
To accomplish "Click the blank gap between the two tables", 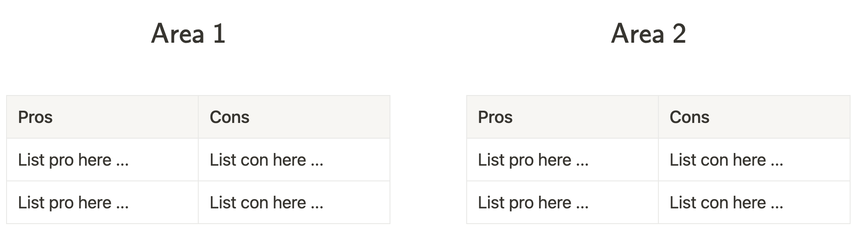I will (x=428, y=160).
